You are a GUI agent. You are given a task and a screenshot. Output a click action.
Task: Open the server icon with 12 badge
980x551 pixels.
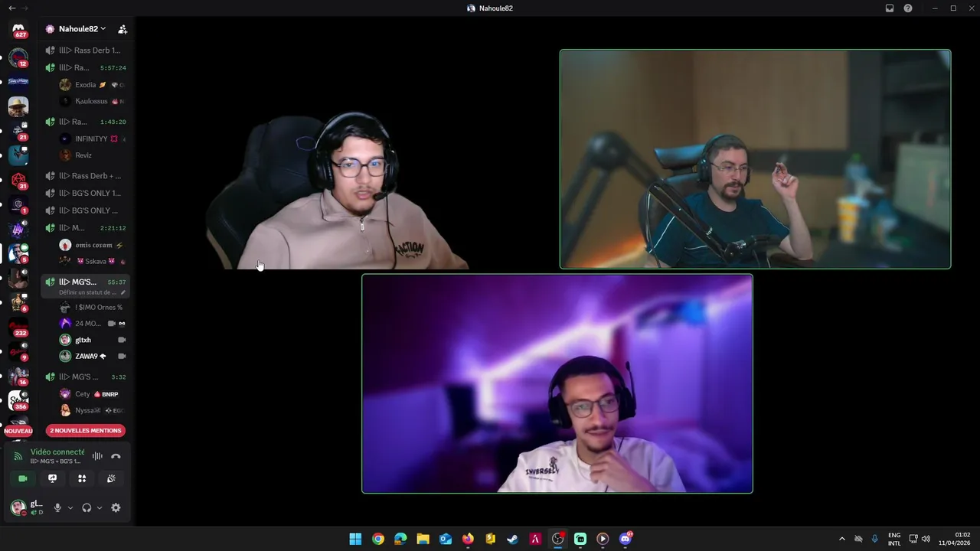(x=18, y=57)
